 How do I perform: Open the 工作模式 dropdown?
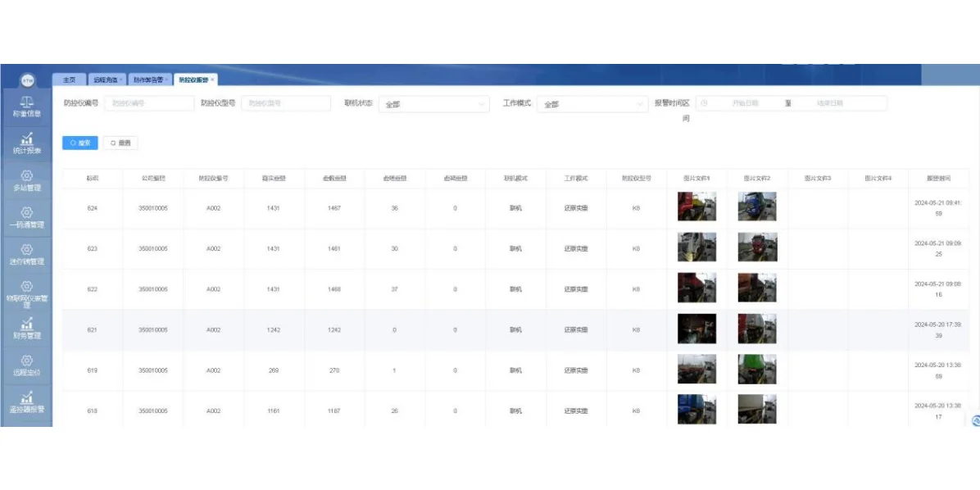pyautogui.click(x=592, y=104)
